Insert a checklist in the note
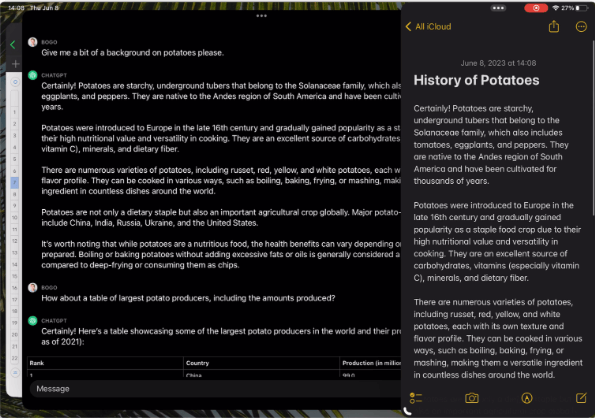 point(416,398)
